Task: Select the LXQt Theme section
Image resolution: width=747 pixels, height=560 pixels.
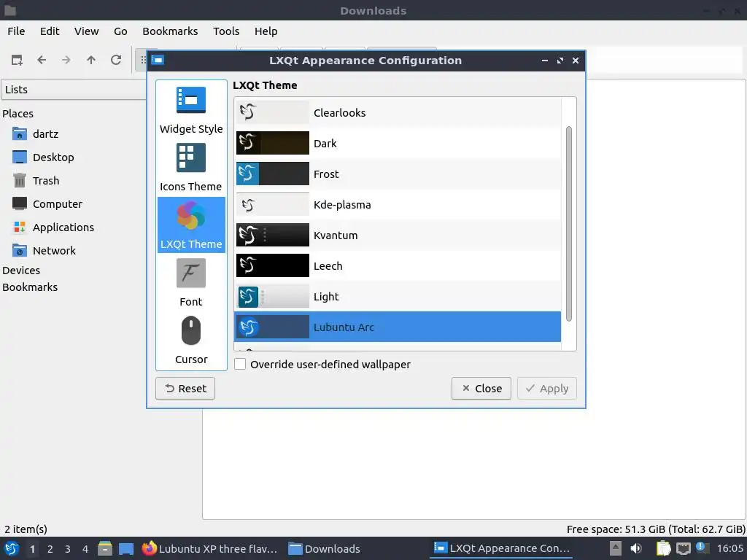Action: [x=191, y=225]
